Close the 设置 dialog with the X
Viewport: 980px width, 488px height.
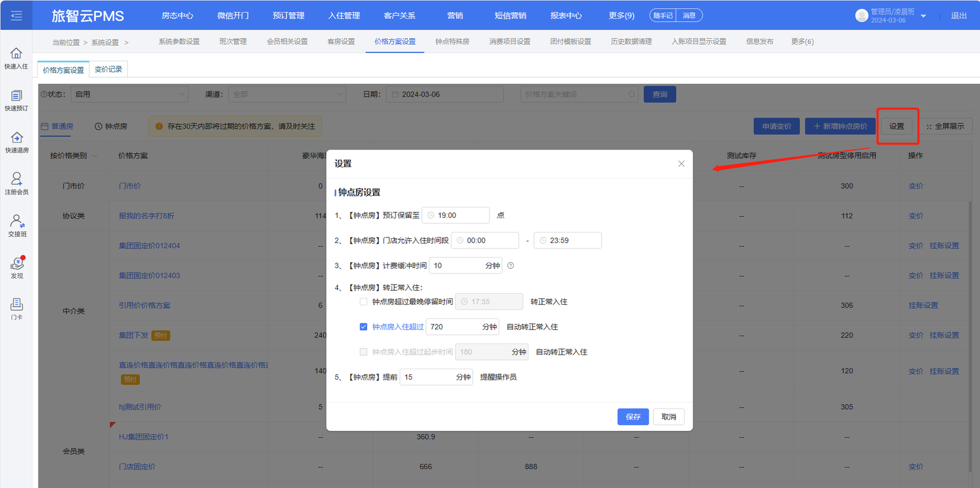pyautogui.click(x=681, y=163)
